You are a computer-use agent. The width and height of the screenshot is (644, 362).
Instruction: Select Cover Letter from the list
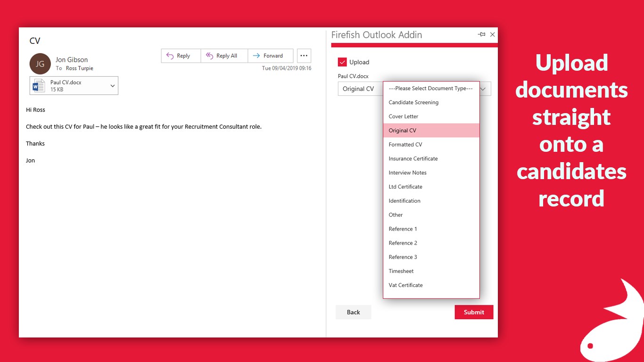click(431, 116)
